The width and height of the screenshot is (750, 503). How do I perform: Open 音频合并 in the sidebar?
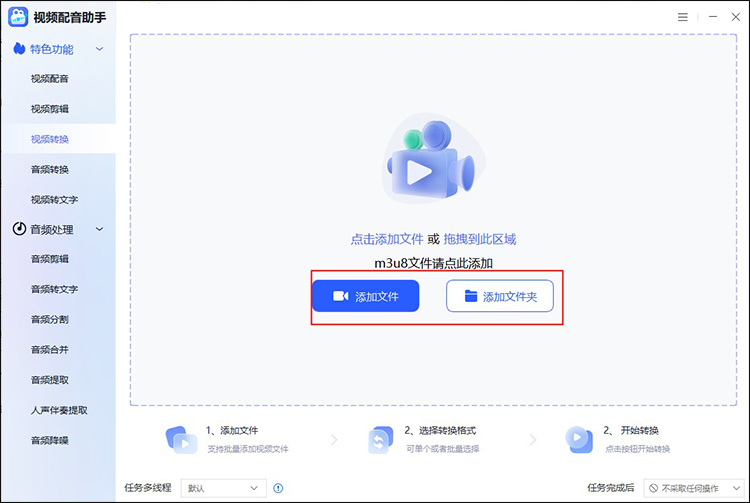(x=50, y=350)
